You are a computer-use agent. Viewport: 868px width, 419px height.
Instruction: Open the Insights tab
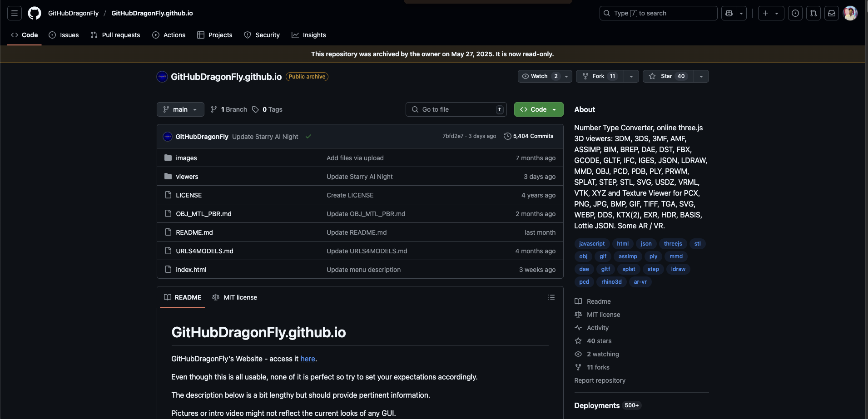(309, 35)
